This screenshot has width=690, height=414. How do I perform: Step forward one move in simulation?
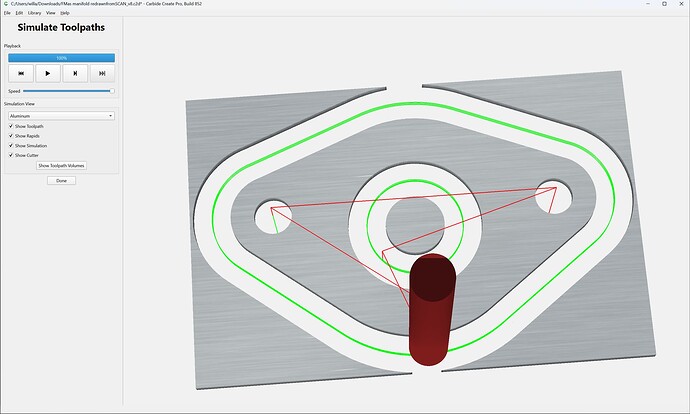pyautogui.click(x=75, y=73)
